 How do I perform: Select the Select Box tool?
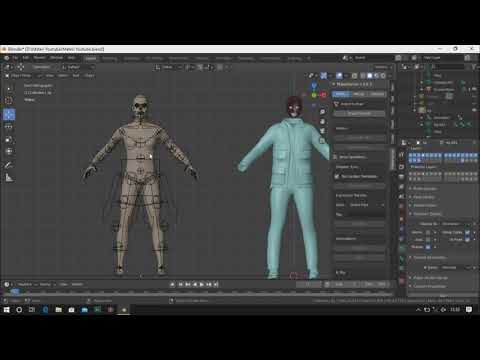[9, 88]
